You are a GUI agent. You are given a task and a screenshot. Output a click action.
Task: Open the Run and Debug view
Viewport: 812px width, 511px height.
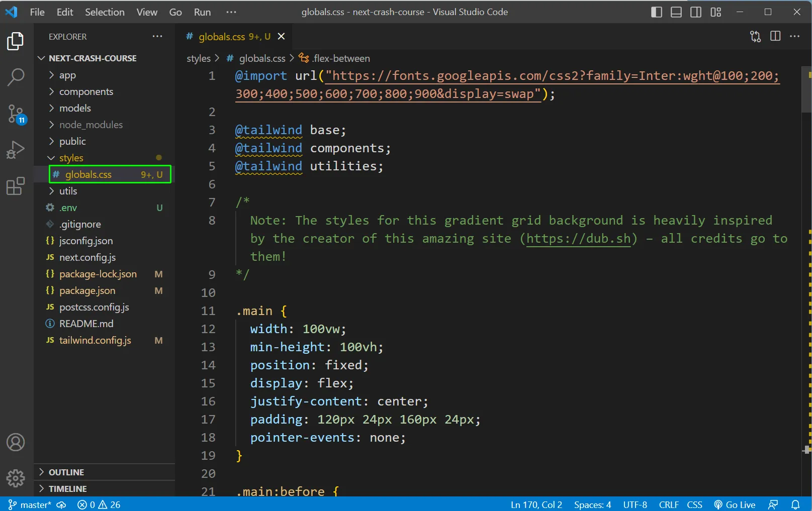pos(16,150)
